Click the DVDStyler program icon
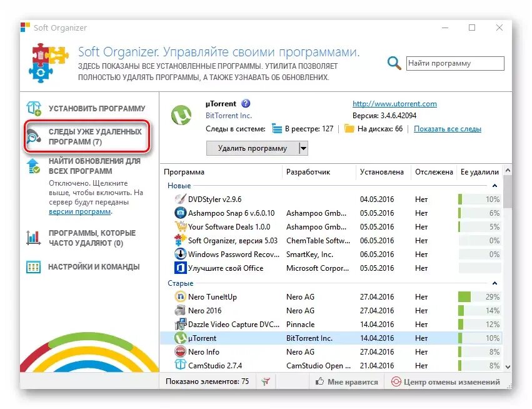Viewport: 532px width, 409px height. pos(180,199)
